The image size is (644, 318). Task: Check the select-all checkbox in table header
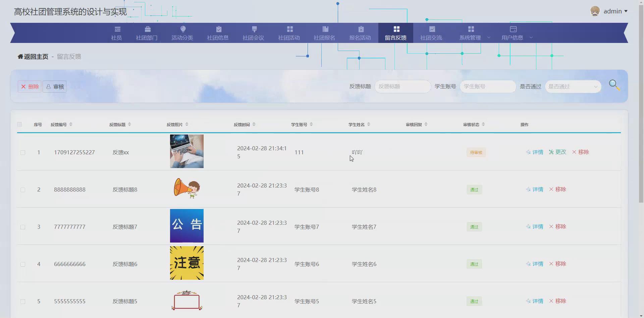coord(19,124)
